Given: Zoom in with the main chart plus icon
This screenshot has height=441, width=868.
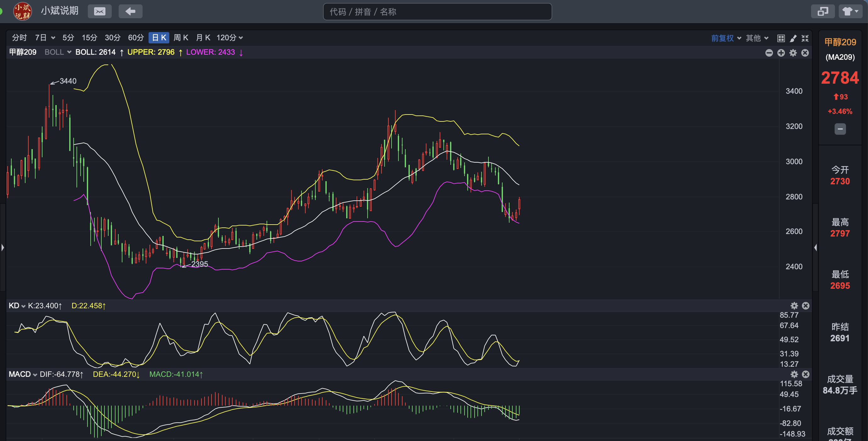Looking at the screenshot, I should click(x=781, y=53).
